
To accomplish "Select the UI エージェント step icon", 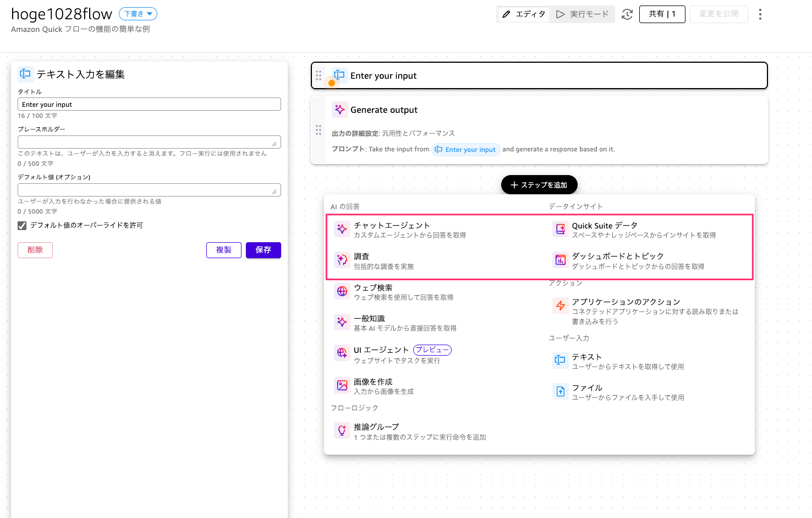I will tap(342, 353).
